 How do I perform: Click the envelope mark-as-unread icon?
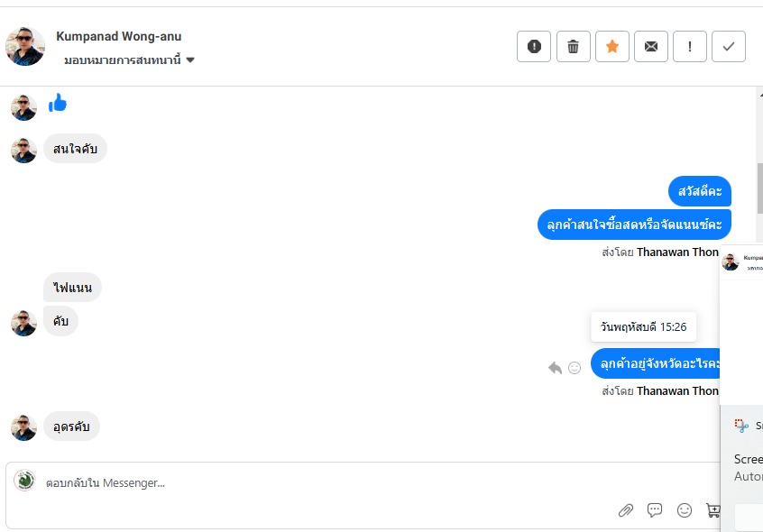tap(651, 47)
